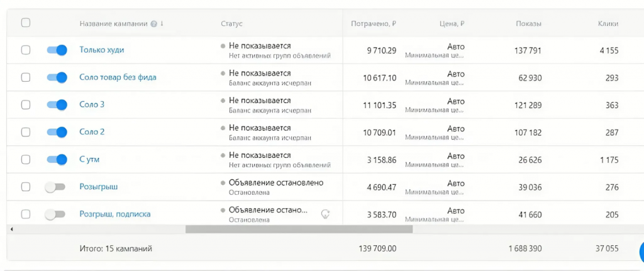Viewport: 644px width, 271px height.
Task: Check the box for Только худи campaign
Action: click(25, 50)
